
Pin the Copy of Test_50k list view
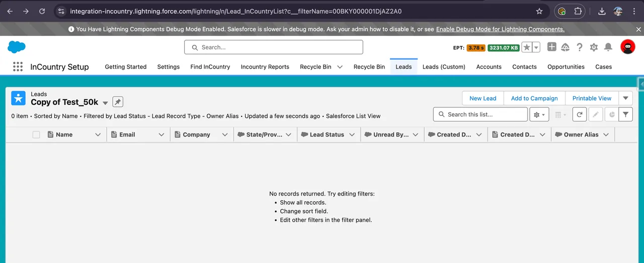(117, 102)
